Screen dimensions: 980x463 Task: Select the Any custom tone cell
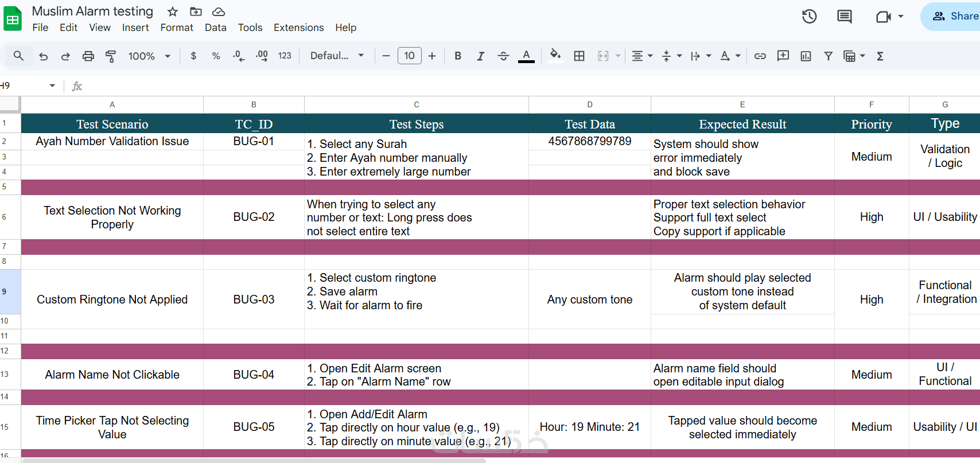point(590,299)
